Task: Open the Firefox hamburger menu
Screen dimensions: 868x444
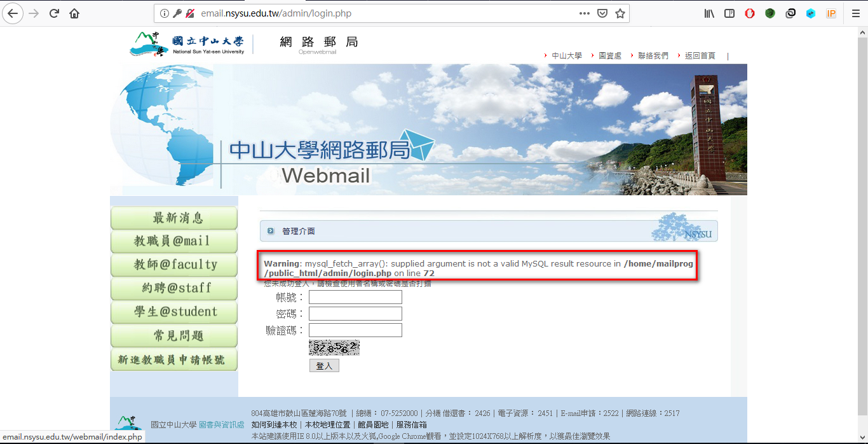Action: point(855,13)
